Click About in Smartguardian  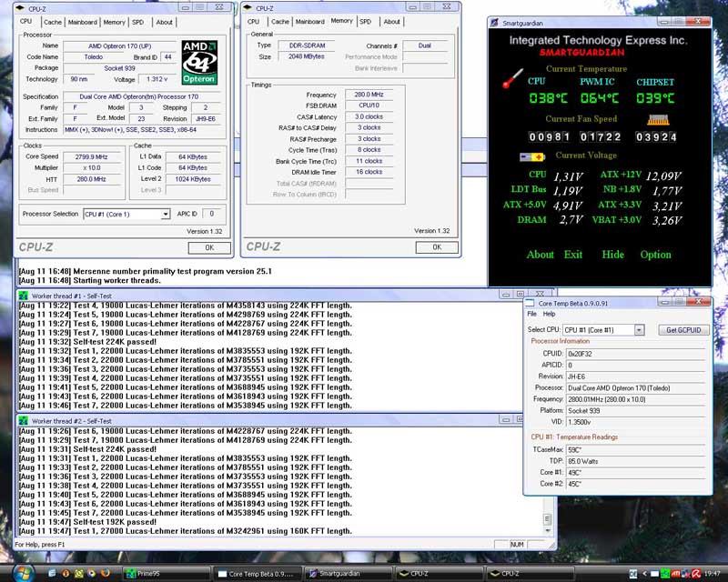click(x=540, y=255)
